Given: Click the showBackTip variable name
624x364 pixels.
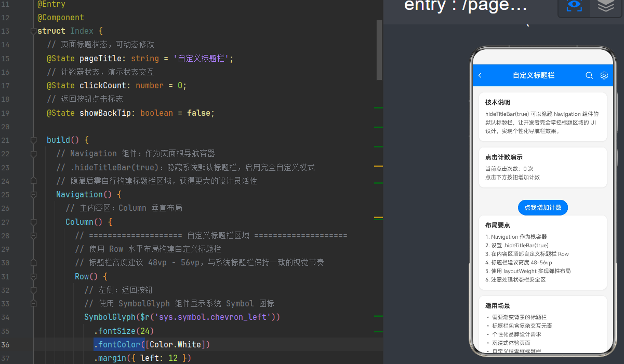Looking at the screenshot, I should [x=105, y=113].
